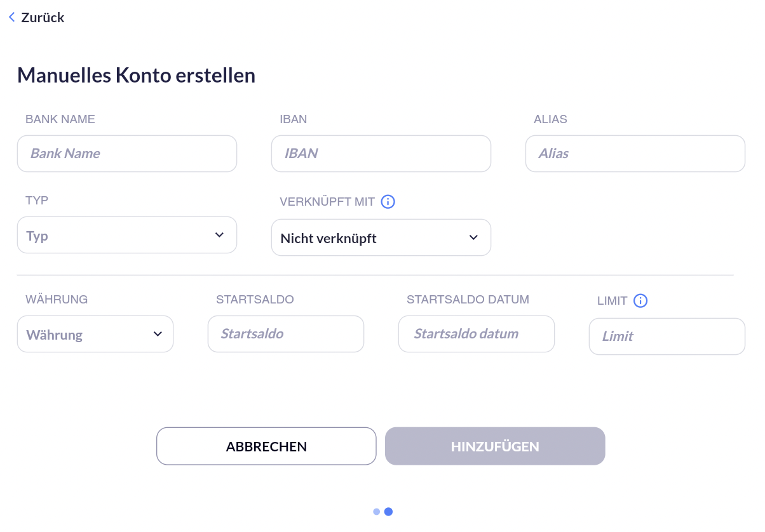The height and width of the screenshot is (532, 765).
Task: Click the Währung dropdown chevron arrow
Action: [x=158, y=334]
